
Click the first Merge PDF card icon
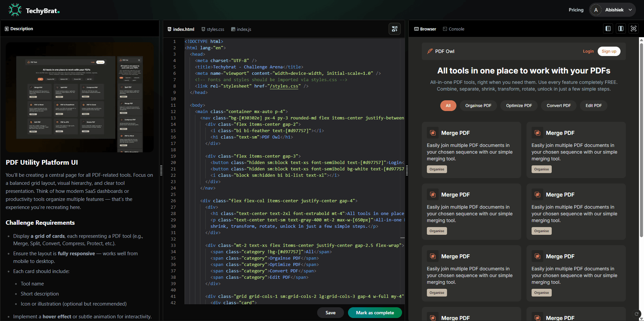click(433, 133)
